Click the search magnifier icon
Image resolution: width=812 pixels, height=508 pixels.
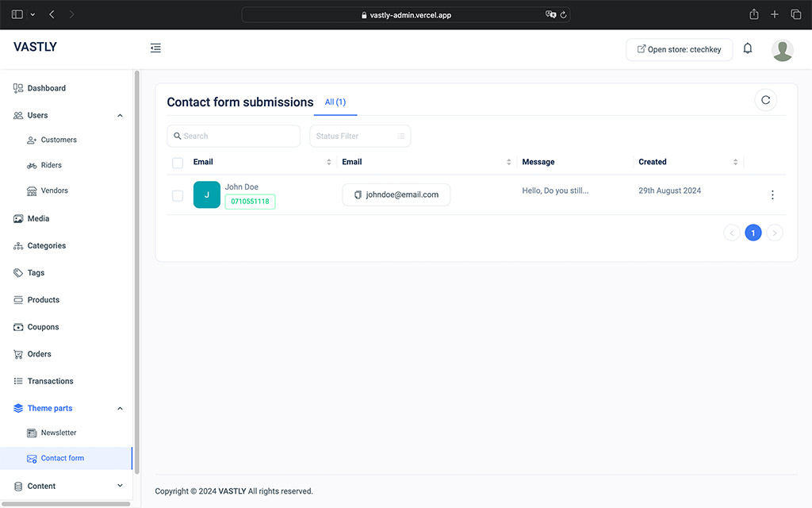[177, 136]
